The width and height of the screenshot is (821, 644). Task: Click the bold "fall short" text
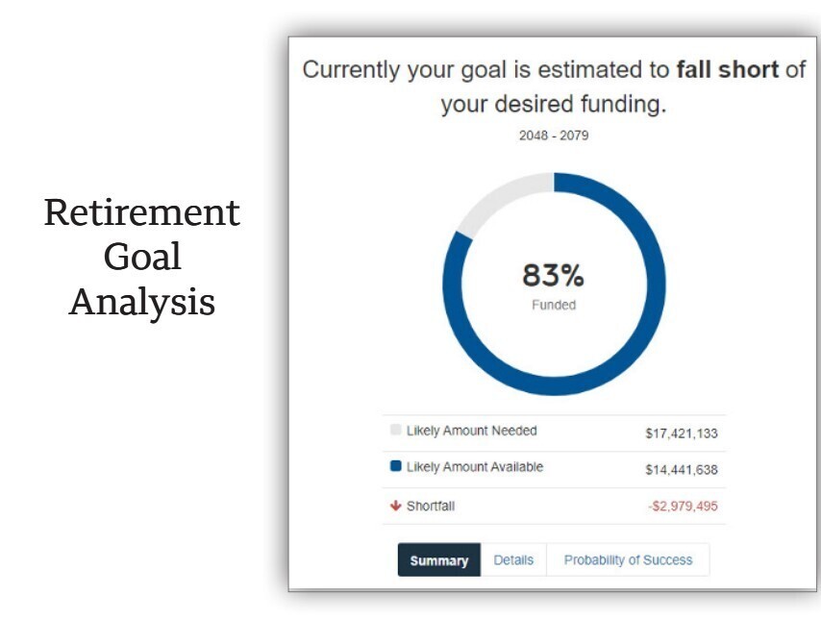coord(727,70)
